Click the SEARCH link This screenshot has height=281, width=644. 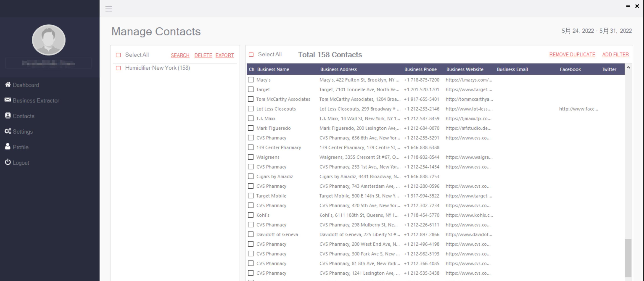[180, 55]
